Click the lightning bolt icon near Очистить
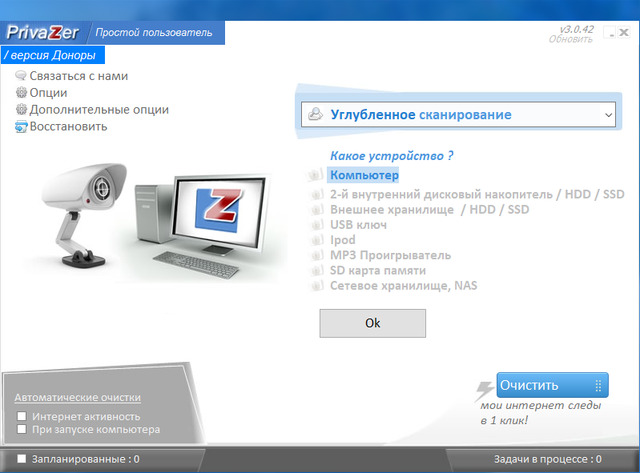 (x=484, y=390)
